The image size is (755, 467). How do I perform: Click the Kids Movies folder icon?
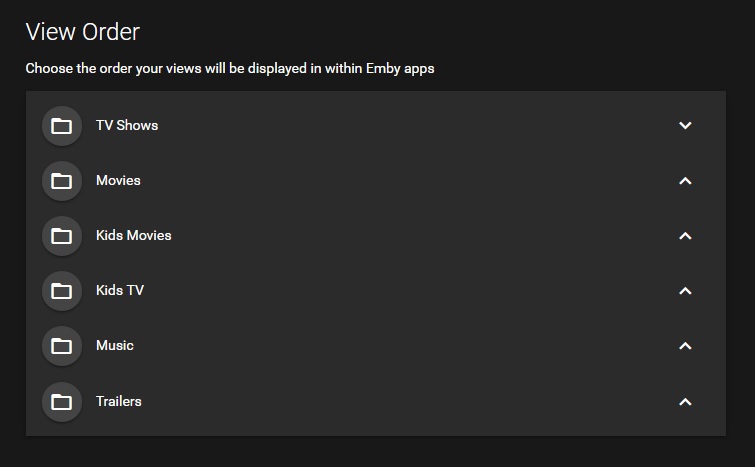tap(62, 236)
